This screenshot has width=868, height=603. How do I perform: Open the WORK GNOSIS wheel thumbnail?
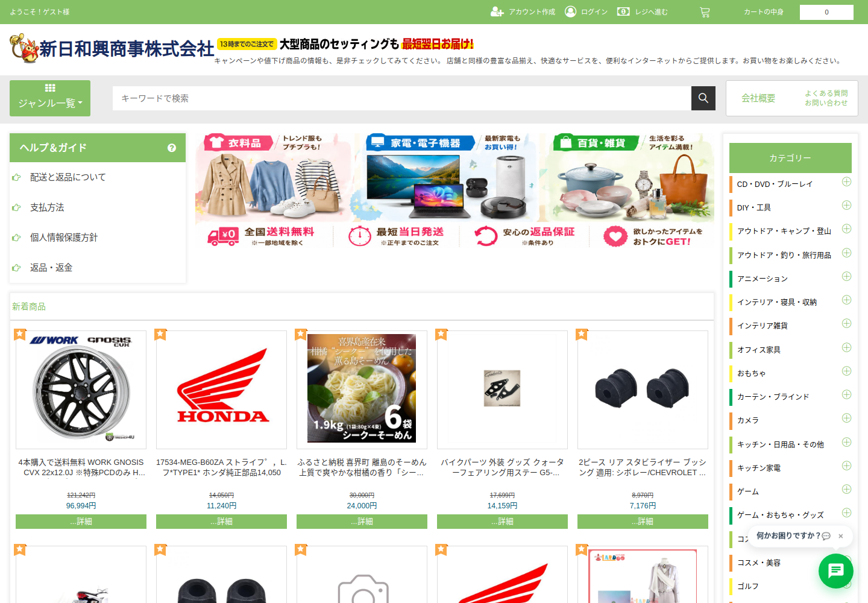point(81,390)
